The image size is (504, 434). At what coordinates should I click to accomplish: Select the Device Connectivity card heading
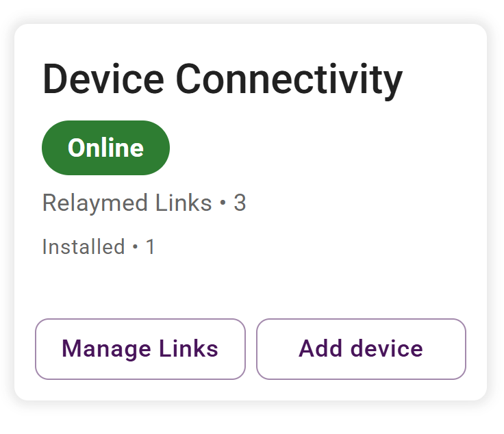pos(223,80)
